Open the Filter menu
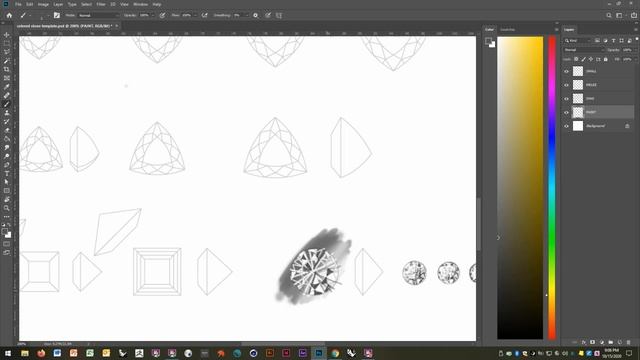Screen dimensions: 640x360 pyautogui.click(x=101, y=4)
